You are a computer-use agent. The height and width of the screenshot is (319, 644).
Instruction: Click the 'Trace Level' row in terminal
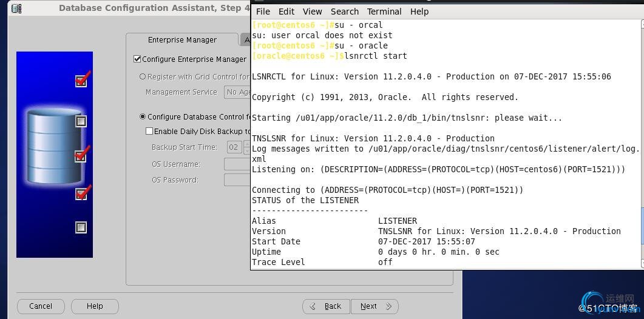point(322,262)
